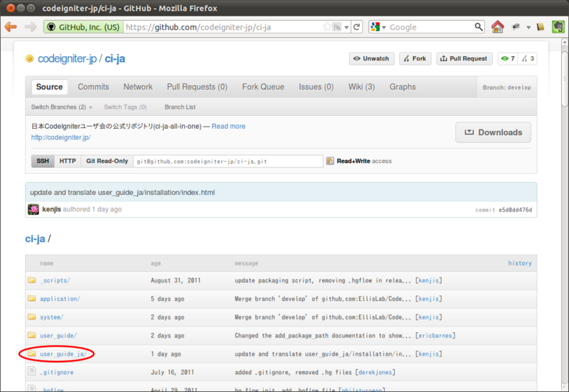Open the .gitignore file link

click(57, 372)
